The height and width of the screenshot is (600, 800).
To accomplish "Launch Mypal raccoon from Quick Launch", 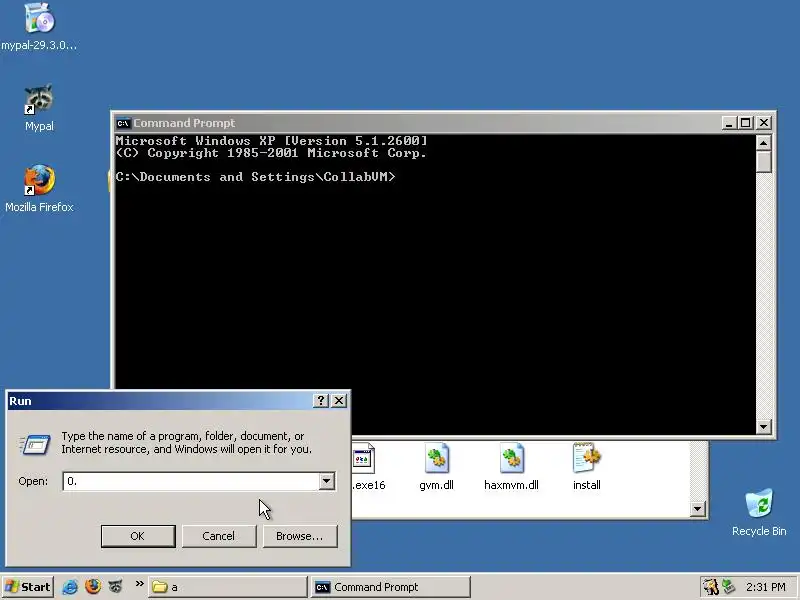I will 116,587.
